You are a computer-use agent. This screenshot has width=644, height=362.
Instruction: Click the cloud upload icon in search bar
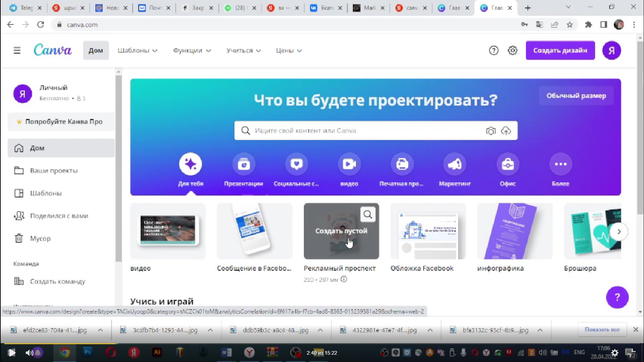coord(506,131)
